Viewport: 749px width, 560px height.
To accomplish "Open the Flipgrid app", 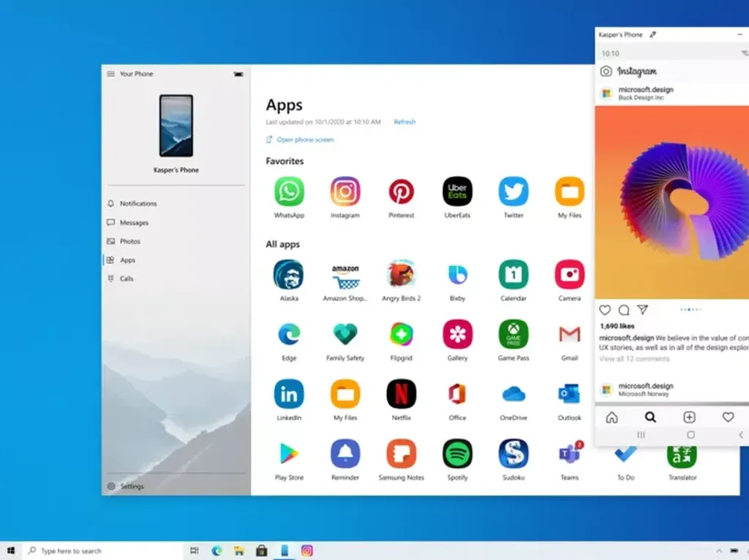I will (x=402, y=334).
